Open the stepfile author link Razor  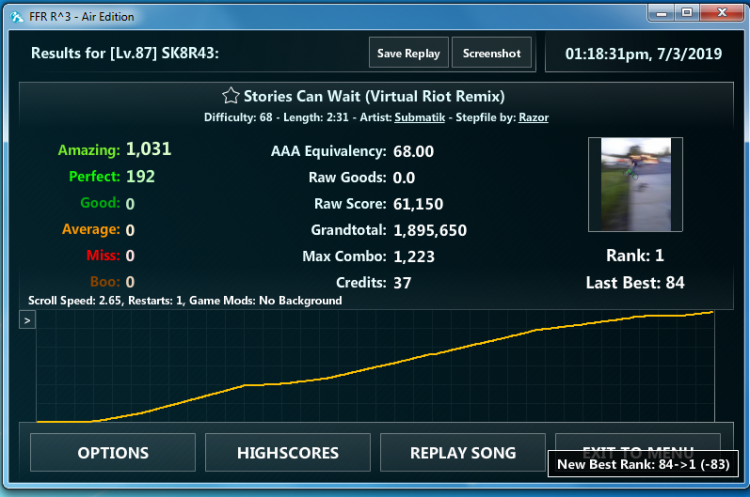pos(533,117)
